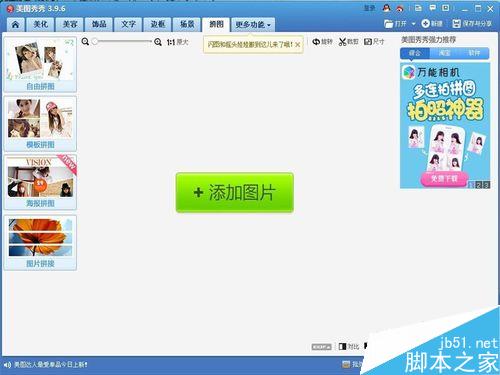Image resolution: width=500 pixels, height=375 pixels.
Task: Select the 软件 recommendation tab
Action: [x=474, y=53]
